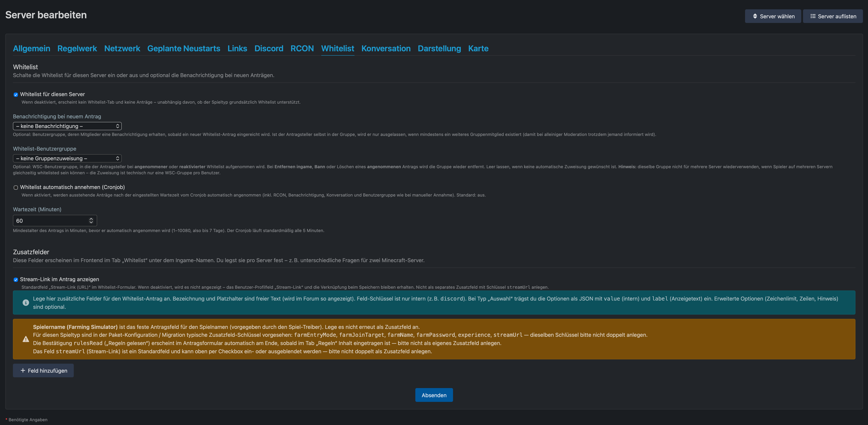868x425 pixels.
Task: Disable Whitelist für diesen Server checkbox
Action: click(15, 95)
